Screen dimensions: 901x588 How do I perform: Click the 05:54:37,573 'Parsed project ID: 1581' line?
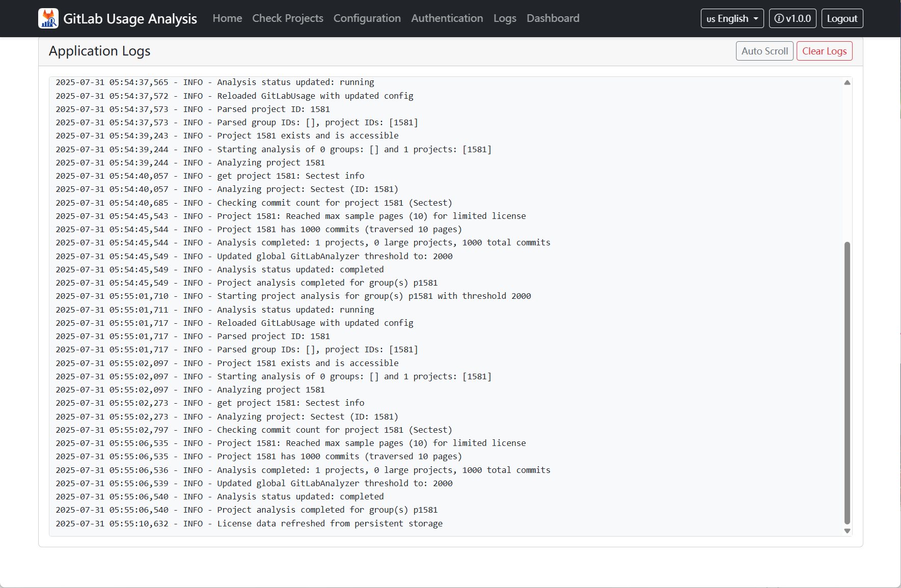tap(193, 109)
